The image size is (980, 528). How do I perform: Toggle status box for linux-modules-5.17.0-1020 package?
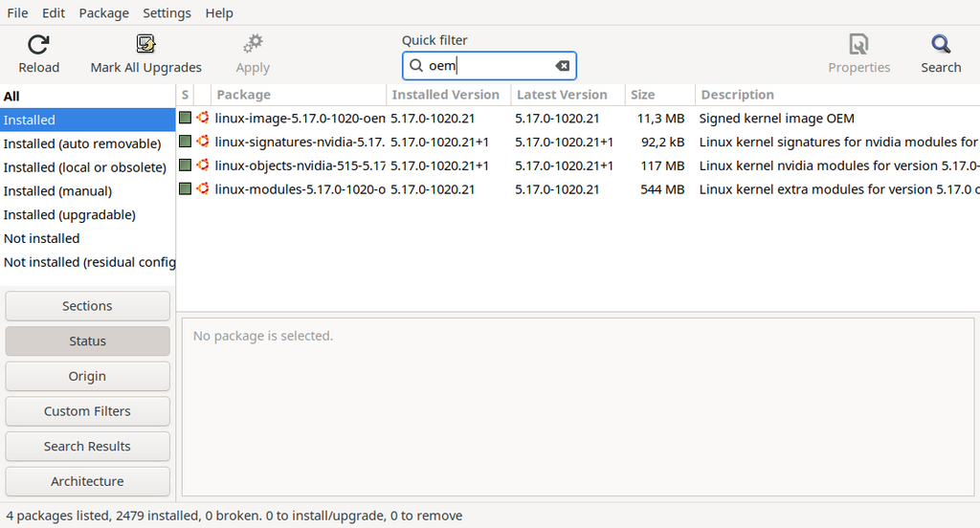click(186, 189)
